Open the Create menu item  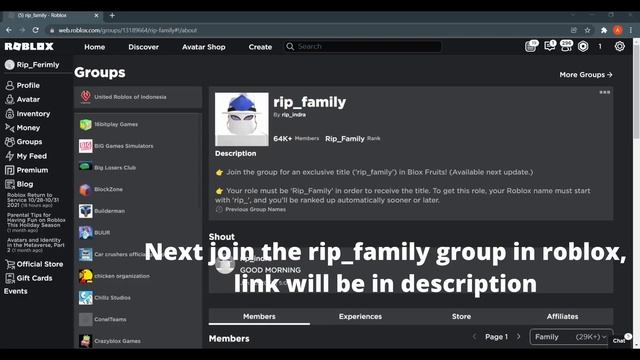pos(260,47)
